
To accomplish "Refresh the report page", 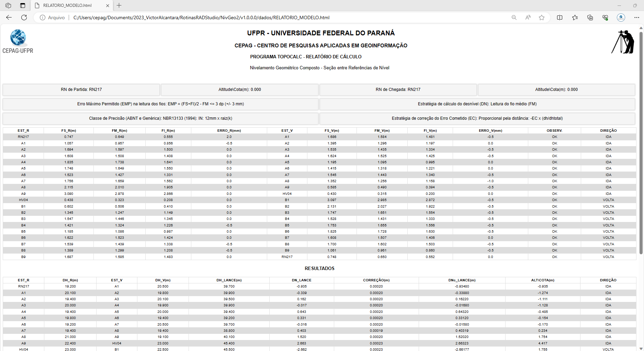I will (24, 17).
